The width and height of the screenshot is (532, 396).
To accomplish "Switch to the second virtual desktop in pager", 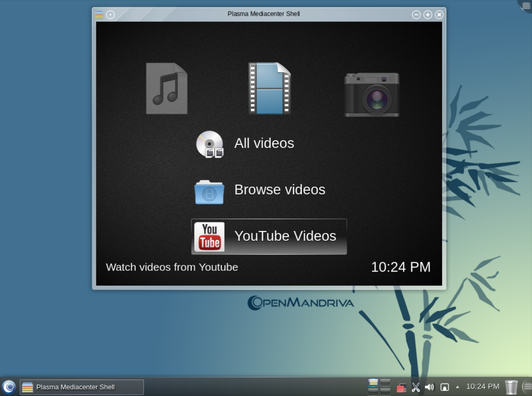I will click(385, 383).
